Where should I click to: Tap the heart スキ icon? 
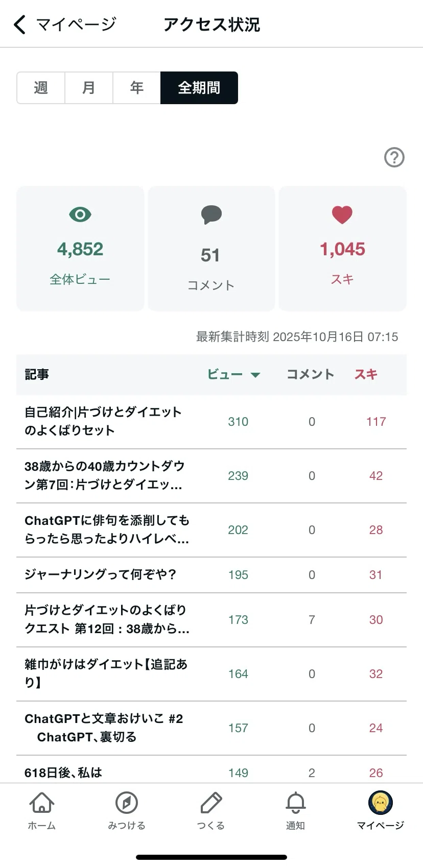click(x=342, y=215)
